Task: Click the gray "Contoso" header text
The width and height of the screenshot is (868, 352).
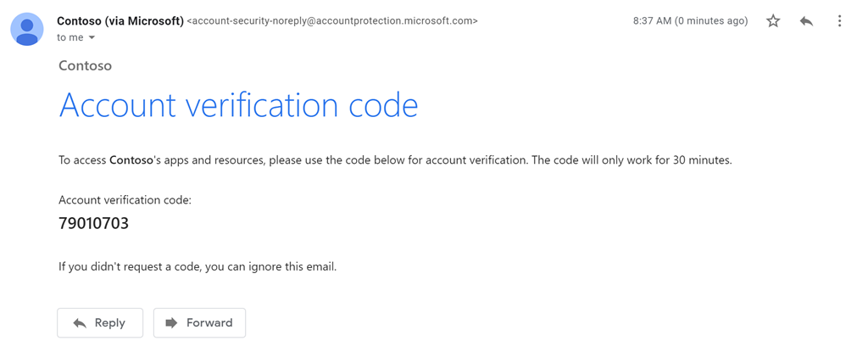Action: click(x=85, y=65)
